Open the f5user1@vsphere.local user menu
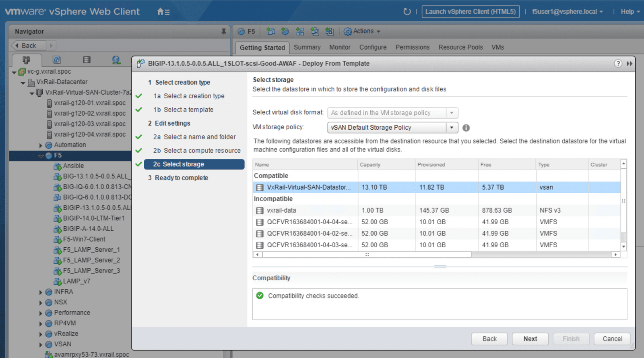Screen dimensions: 644x358 click(x=567, y=12)
